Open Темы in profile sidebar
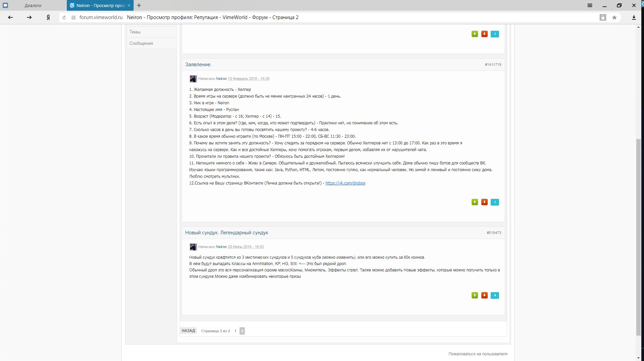The height and width of the screenshot is (361, 644). (135, 32)
